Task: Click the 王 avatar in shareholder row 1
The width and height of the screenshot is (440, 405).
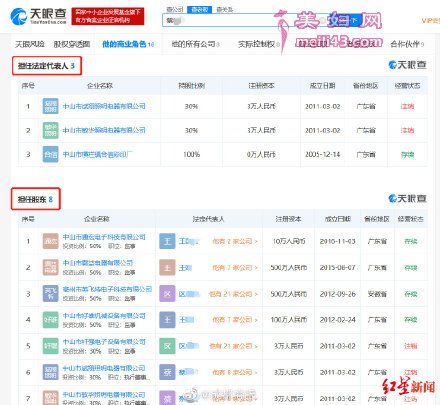Action: pyautogui.click(x=167, y=241)
